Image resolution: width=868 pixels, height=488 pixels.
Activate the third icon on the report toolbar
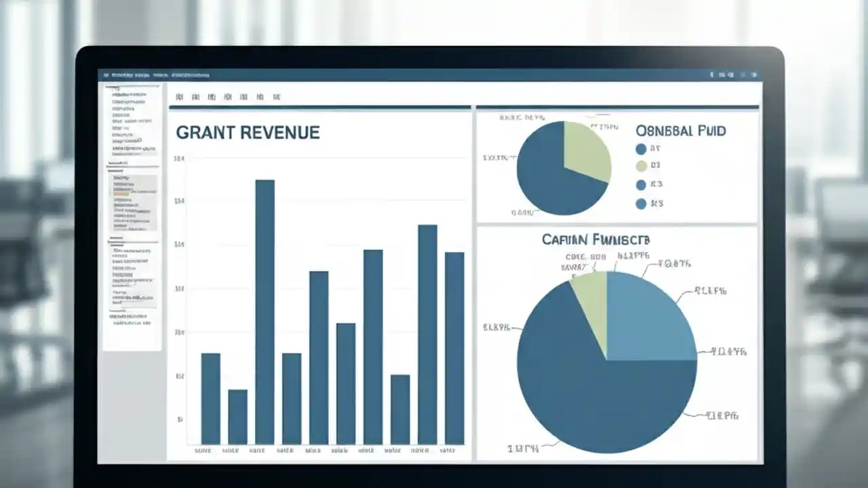212,96
